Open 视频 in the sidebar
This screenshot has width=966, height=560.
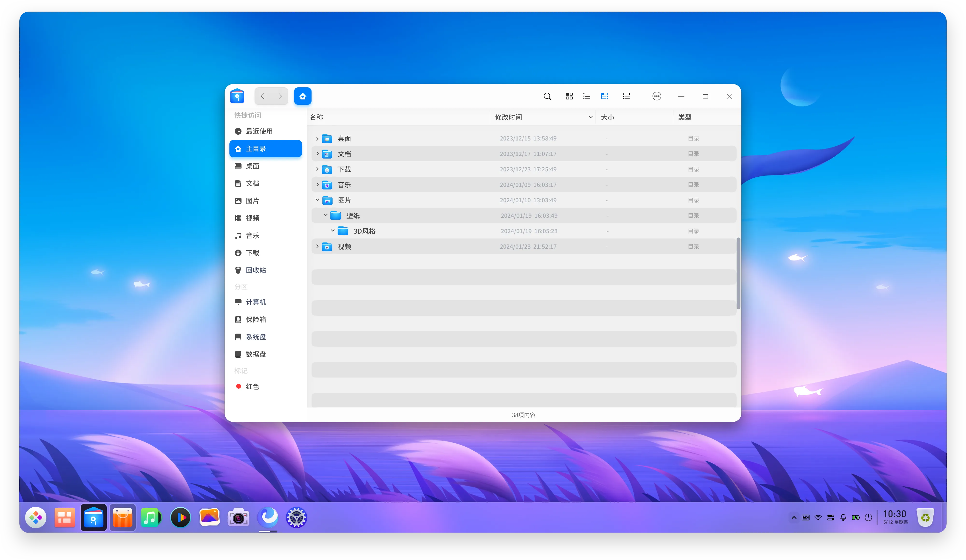(265, 218)
